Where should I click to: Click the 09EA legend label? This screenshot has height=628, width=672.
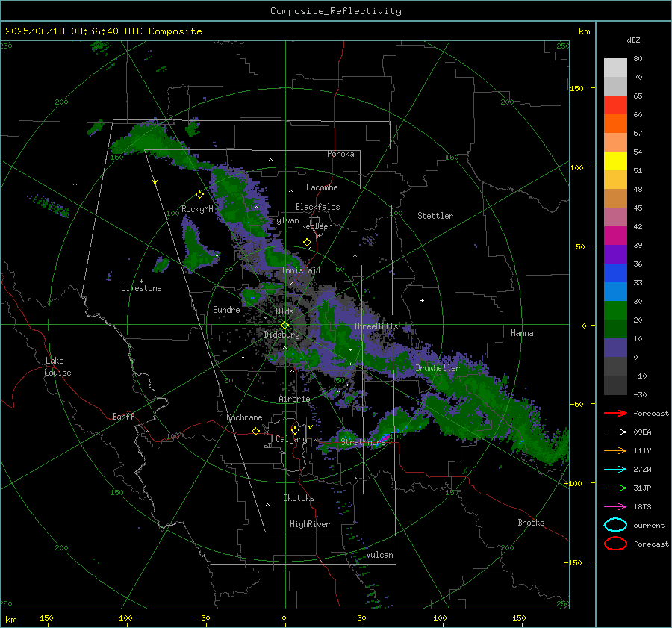coord(642,432)
